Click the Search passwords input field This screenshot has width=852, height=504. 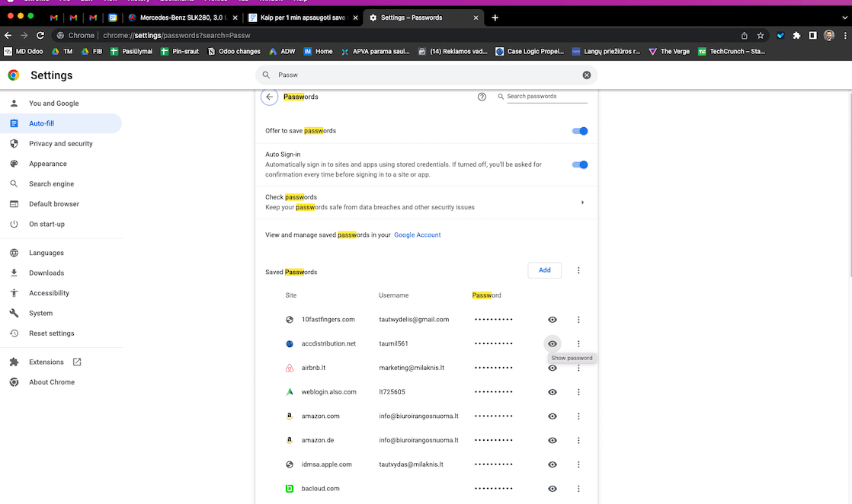click(x=546, y=97)
